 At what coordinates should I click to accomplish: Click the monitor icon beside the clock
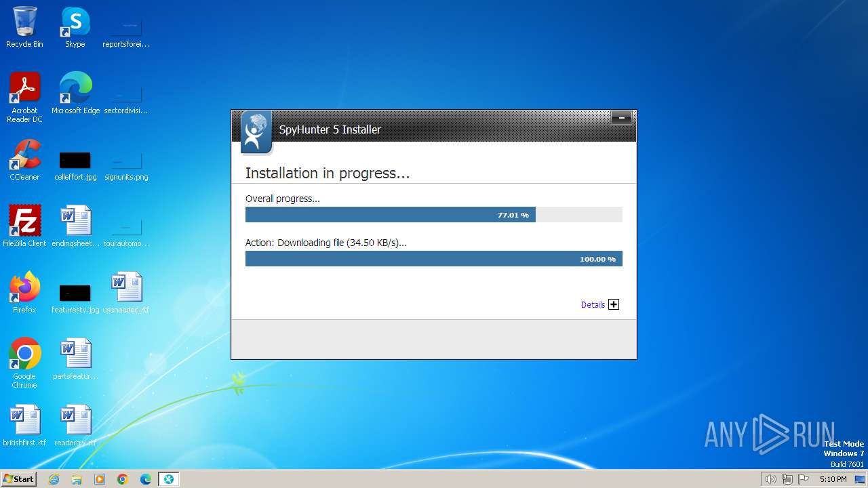click(x=860, y=479)
